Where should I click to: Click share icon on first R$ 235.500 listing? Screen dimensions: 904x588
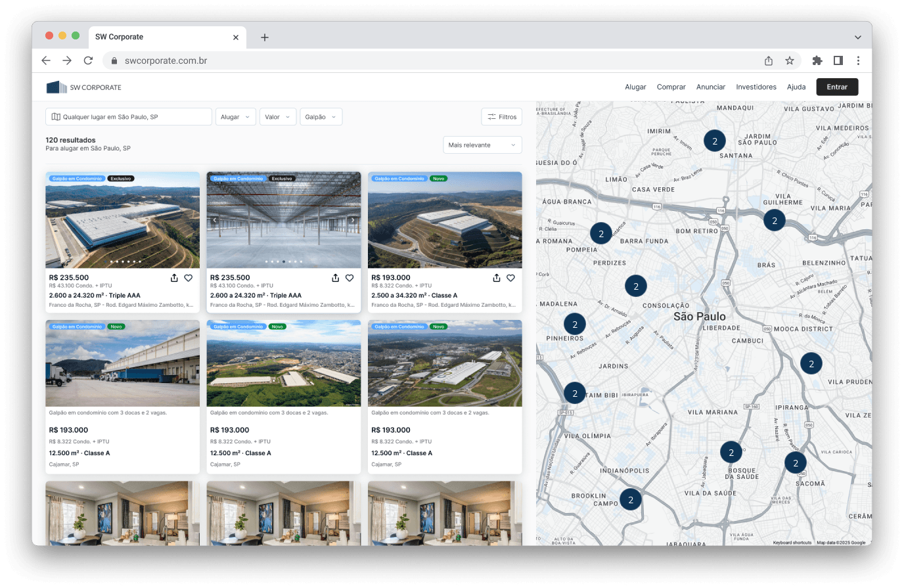174,278
